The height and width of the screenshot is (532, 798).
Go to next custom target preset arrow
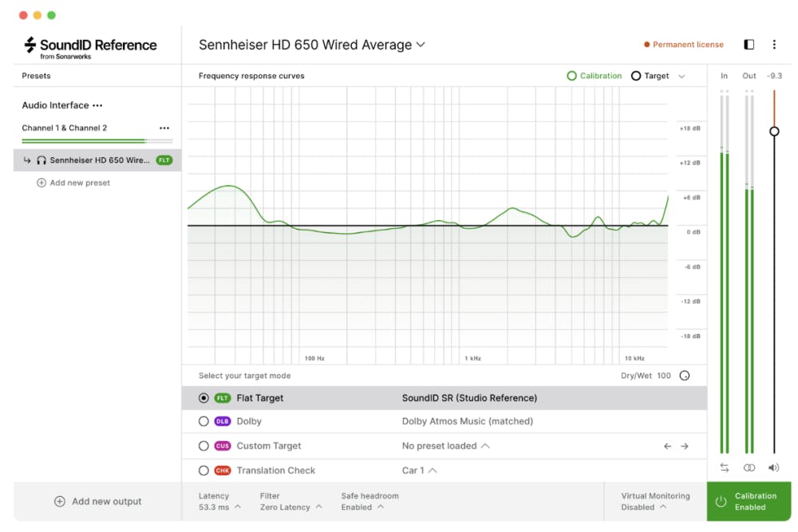click(685, 446)
